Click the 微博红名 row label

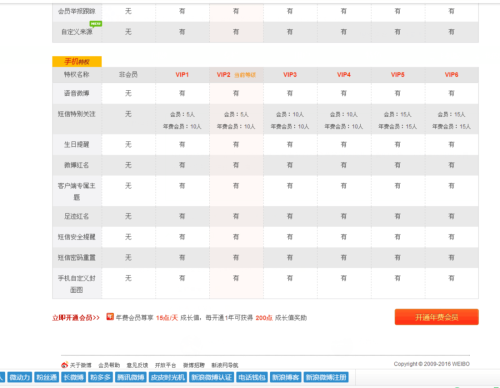click(x=77, y=165)
